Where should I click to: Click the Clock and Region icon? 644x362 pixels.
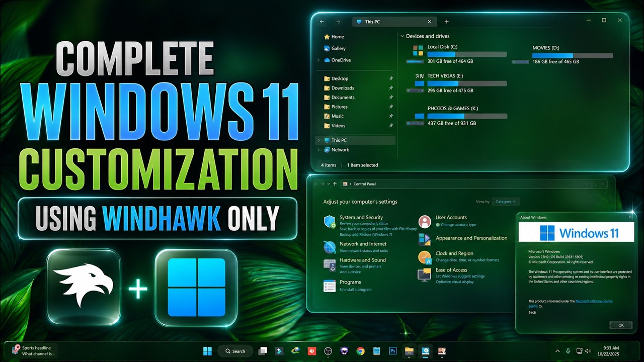tap(425, 257)
